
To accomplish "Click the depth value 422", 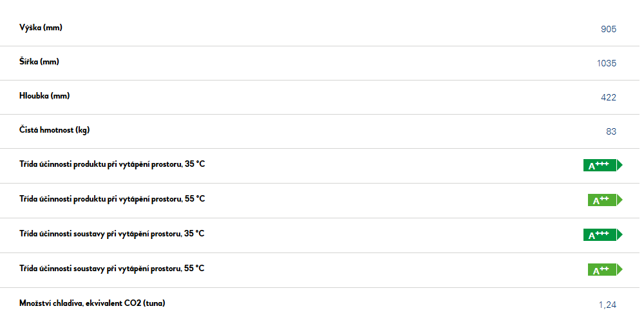I will (x=609, y=97).
